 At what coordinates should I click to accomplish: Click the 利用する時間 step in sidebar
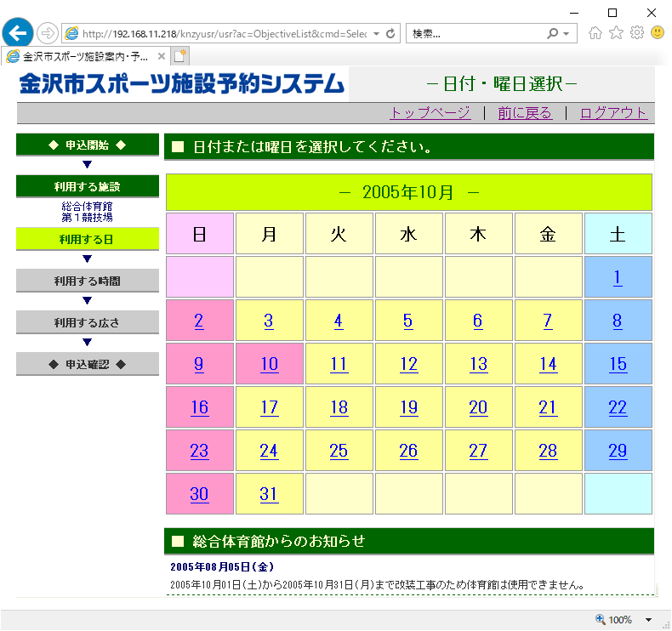(x=88, y=281)
